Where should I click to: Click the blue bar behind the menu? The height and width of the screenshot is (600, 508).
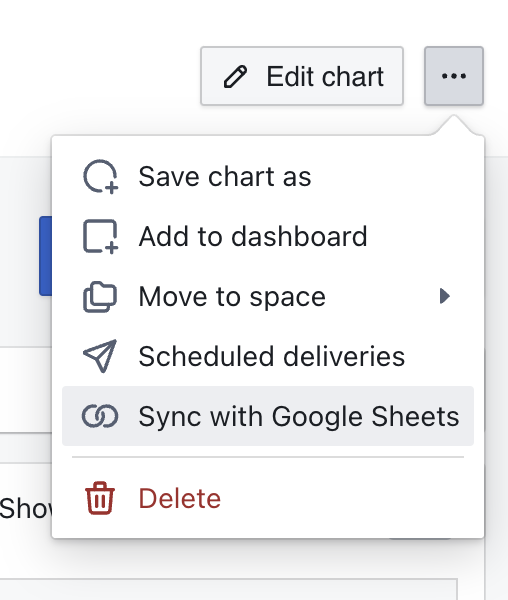(45, 256)
